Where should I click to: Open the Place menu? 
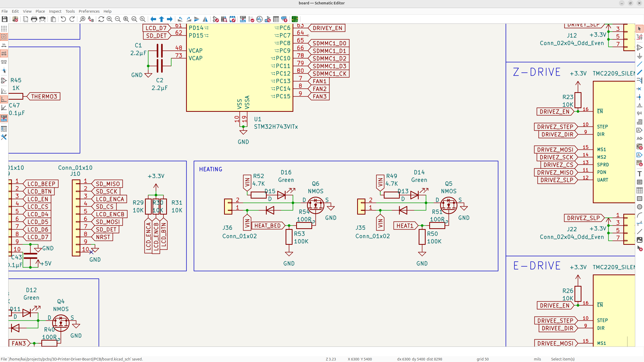point(40,11)
